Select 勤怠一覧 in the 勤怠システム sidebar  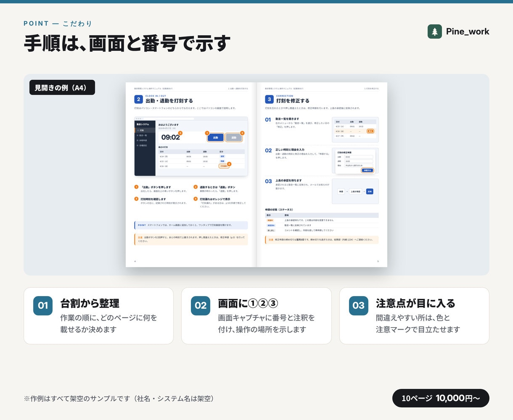145,135
